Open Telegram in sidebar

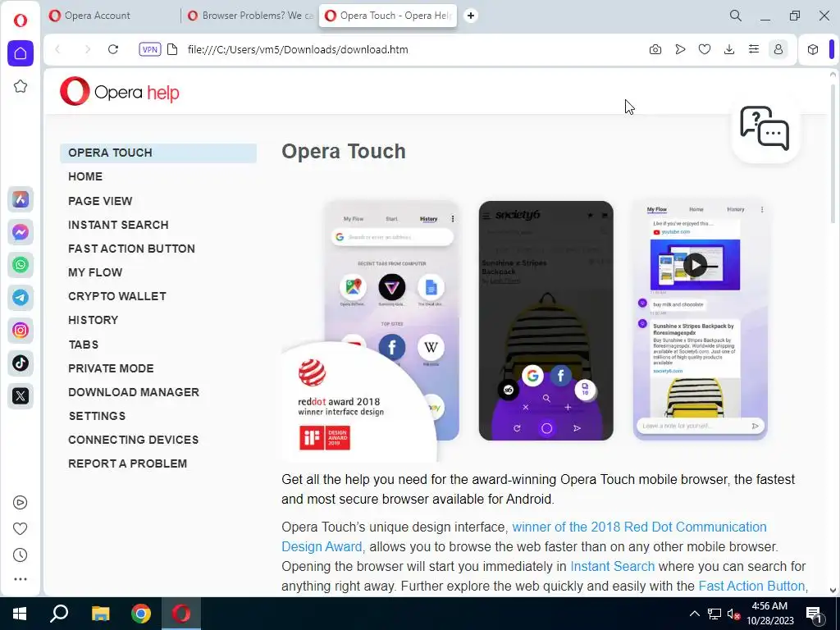[21, 297]
